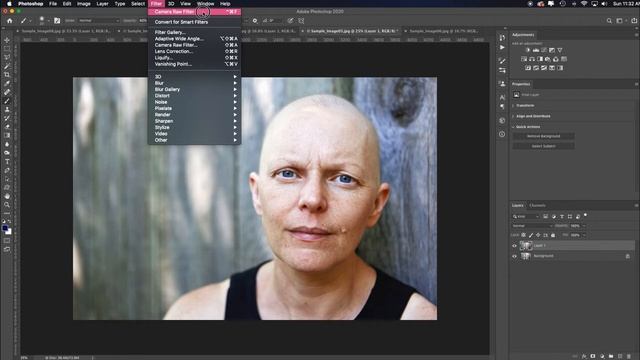Open the brush preset picker arrow
The image size is (640, 360).
point(48,20)
